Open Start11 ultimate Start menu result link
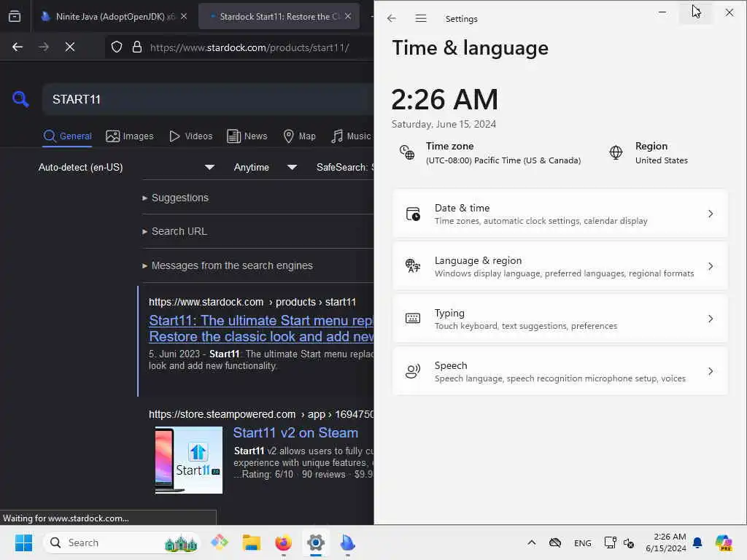The image size is (747, 560). 261,329
